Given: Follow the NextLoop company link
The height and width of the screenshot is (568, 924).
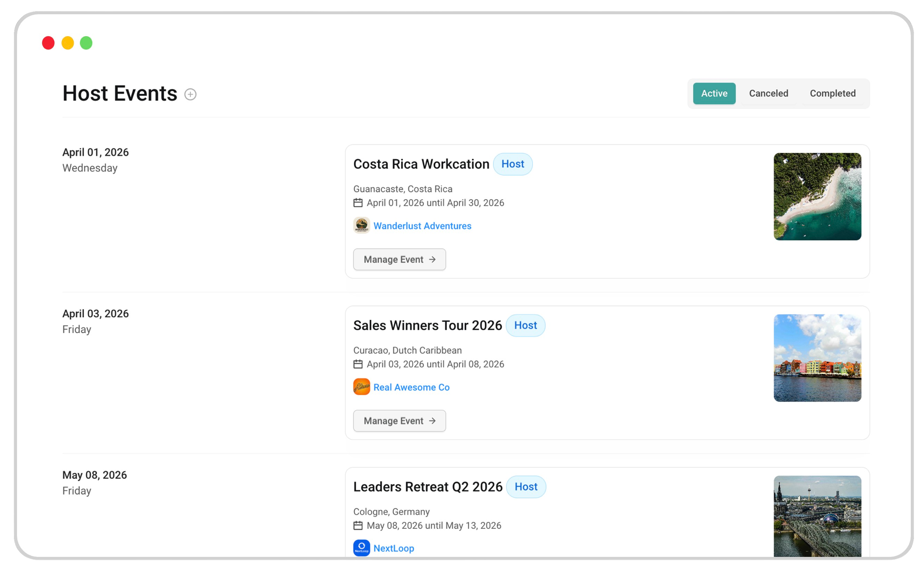Looking at the screenshot, I should click(x=394, y=549).
